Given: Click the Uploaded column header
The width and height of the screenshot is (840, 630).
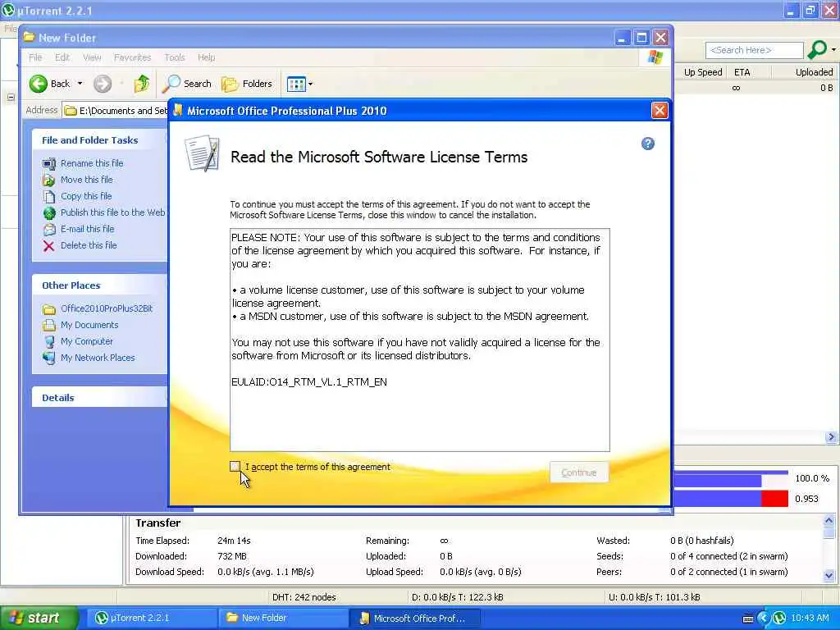Looking at the screenshot, I should (804, 72).
